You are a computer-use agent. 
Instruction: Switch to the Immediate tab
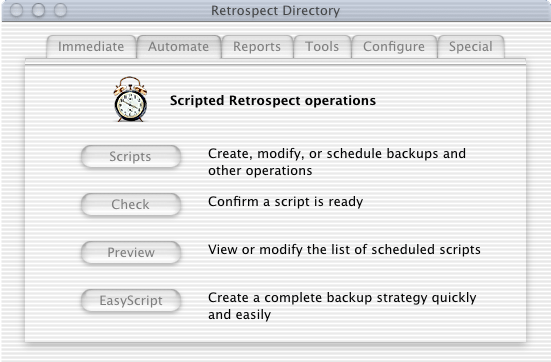click(91, 47)
